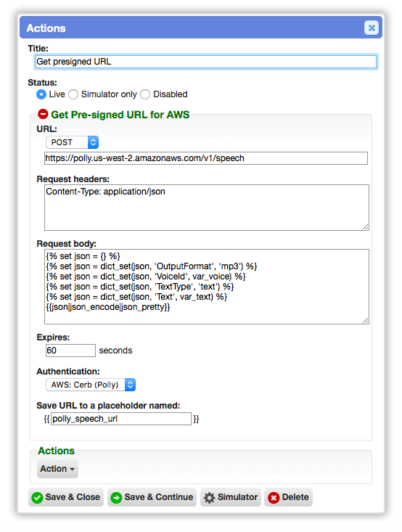This screenshot has height=532, width=402.
Task: Click inside the Request headers text area
Action: click(x=207, y=208)
